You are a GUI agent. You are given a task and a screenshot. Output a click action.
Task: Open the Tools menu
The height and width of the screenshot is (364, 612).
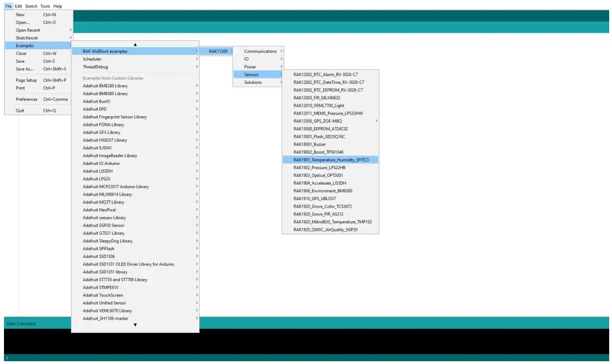pyautogui.click(x=45, y=6)
